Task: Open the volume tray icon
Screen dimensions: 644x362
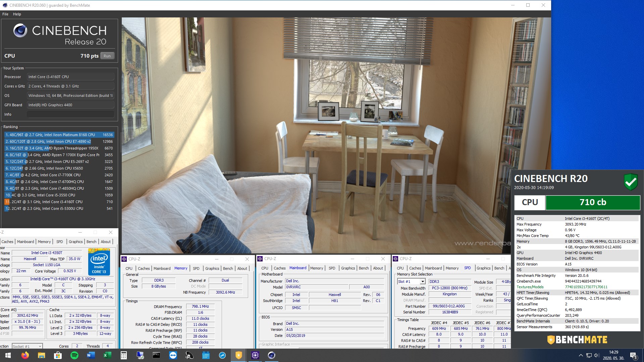Action: [x=596, y=355]
